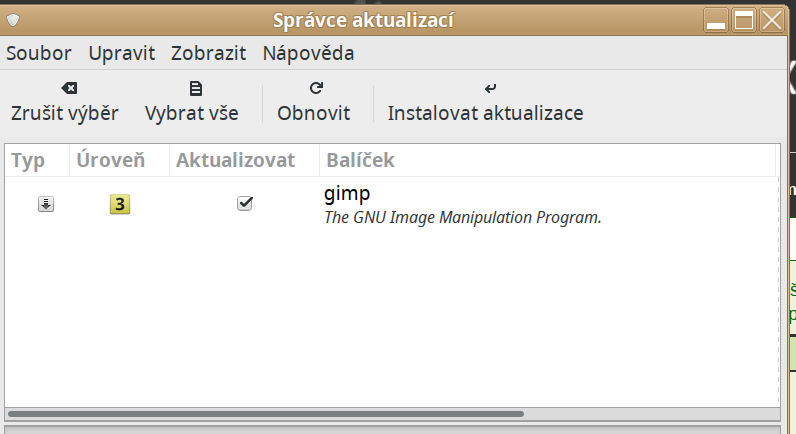Click the yellow level 3 badge

click(120, 204)
